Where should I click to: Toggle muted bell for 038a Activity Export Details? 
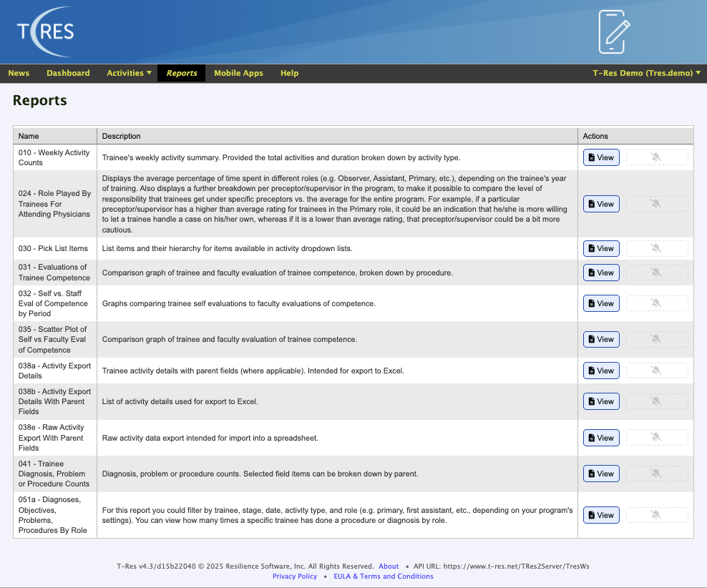(656, 371)
